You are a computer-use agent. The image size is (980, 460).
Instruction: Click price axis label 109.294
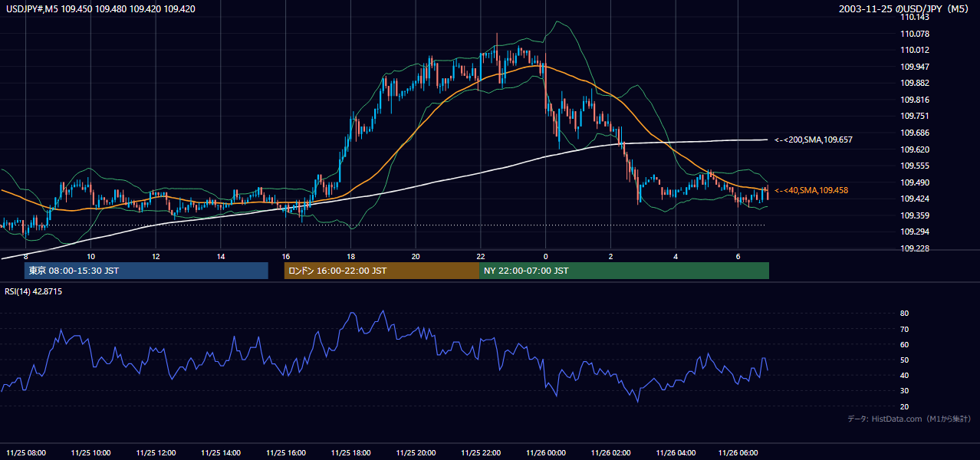pos(914,232)
